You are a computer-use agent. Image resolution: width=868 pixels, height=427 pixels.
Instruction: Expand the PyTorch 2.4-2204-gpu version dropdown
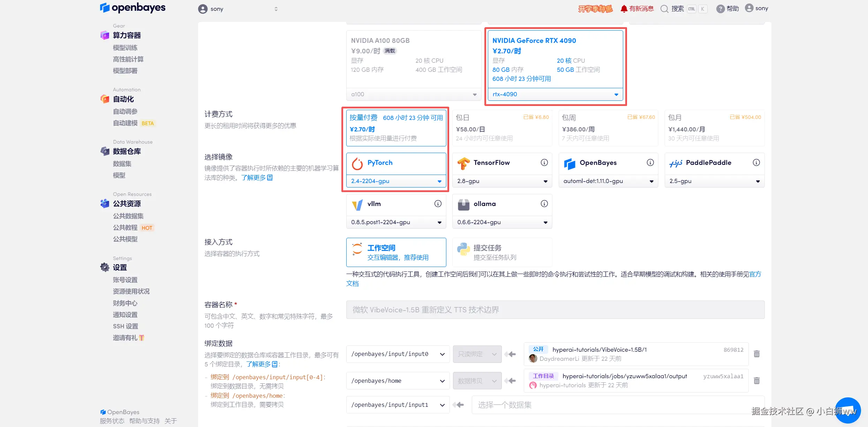(x=396, y=181)
